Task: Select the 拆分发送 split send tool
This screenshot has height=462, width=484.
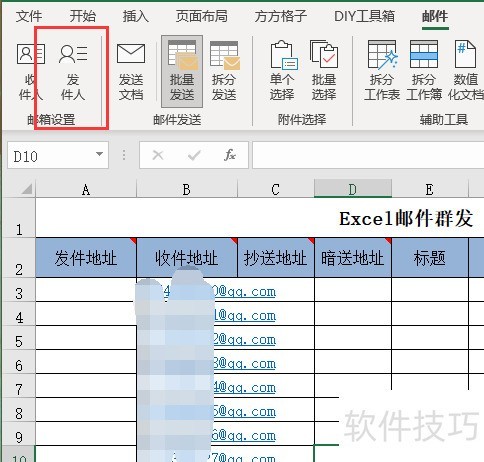Action: [224, 71]
